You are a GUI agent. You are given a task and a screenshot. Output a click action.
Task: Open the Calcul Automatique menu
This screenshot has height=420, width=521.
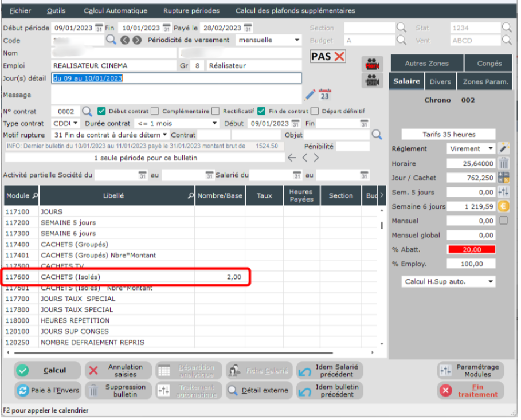coord(115,10)
